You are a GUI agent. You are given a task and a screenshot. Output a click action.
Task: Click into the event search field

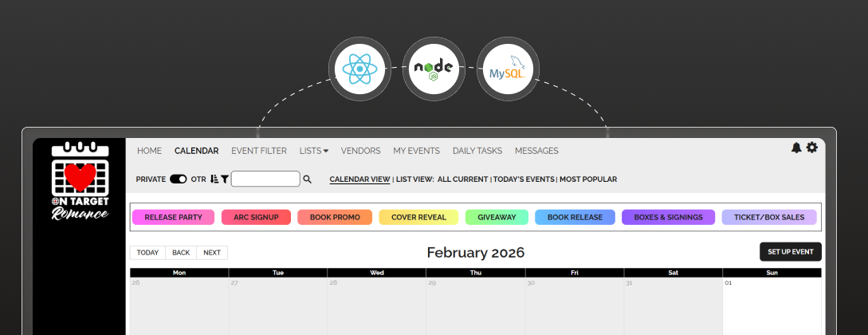click(265, 179)
